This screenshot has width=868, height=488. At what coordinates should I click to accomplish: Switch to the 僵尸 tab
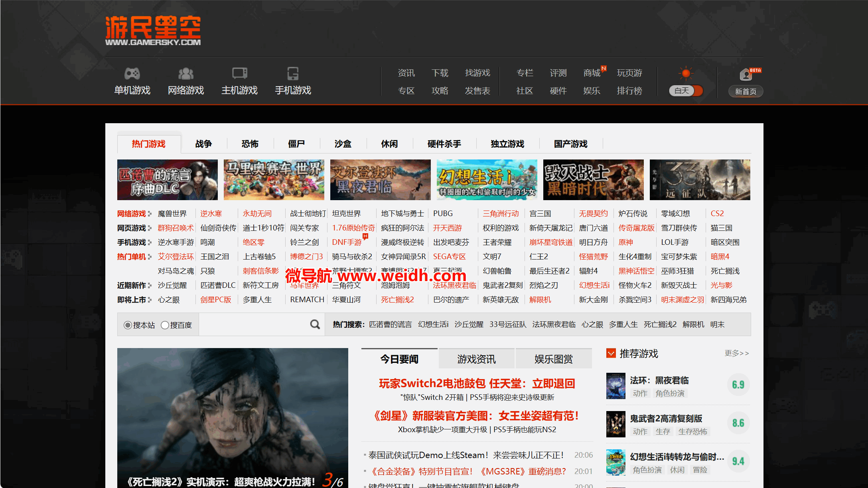click(296, 144)
